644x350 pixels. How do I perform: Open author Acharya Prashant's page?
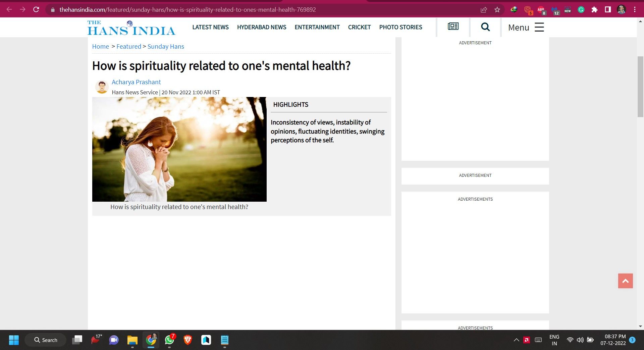[136, 82]
